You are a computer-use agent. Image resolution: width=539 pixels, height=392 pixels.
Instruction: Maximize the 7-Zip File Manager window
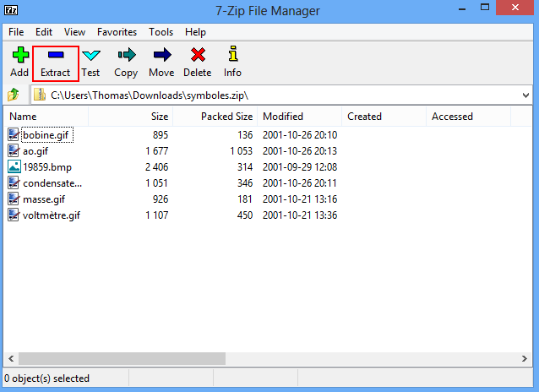[x=485, y=8]
